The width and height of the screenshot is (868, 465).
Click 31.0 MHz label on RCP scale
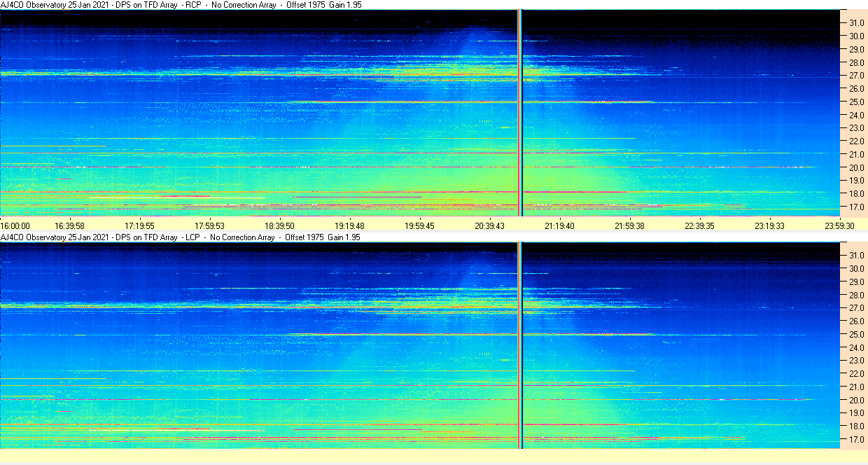pyautogui.click(x=857, y=22)
